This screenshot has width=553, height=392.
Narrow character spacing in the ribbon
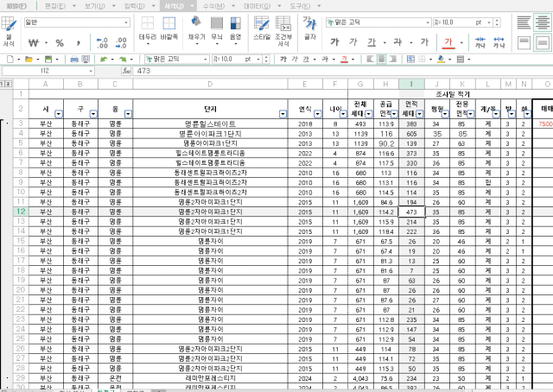[x=480, y=42]
